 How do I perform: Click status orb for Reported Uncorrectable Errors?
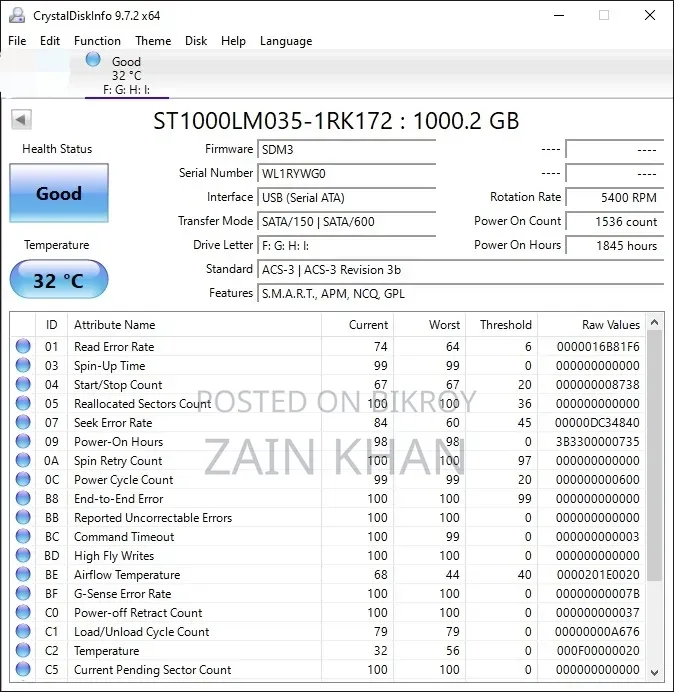(23, 517)
